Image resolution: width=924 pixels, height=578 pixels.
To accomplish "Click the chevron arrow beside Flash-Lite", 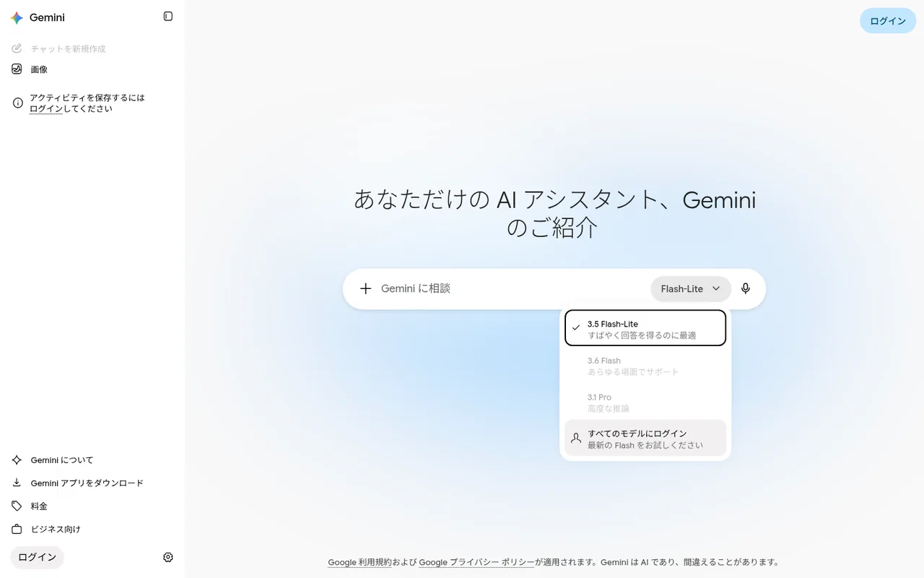I will pyautogui.click(x=716, y=289).
